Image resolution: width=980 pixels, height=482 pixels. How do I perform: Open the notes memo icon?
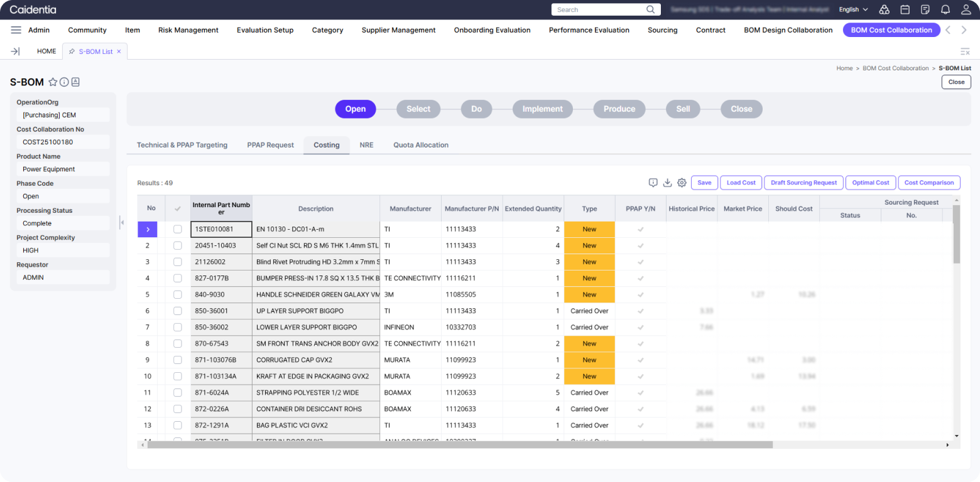pyautogui.click(x=925, y=9)
